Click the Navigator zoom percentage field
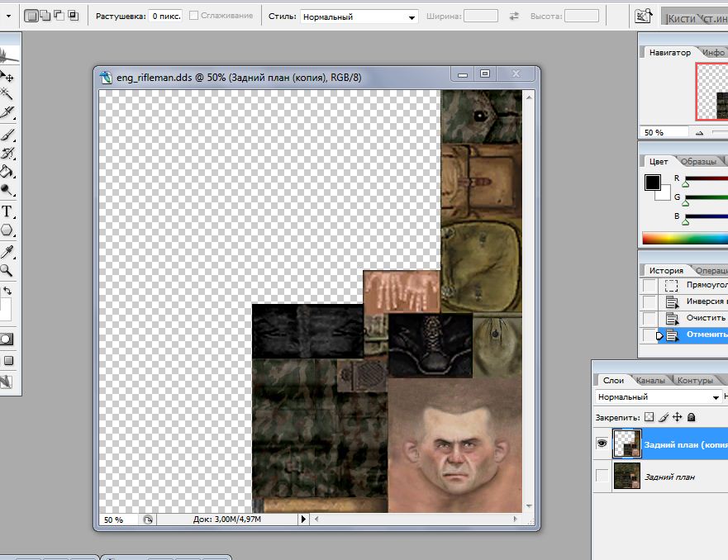 tap(664, 133)
